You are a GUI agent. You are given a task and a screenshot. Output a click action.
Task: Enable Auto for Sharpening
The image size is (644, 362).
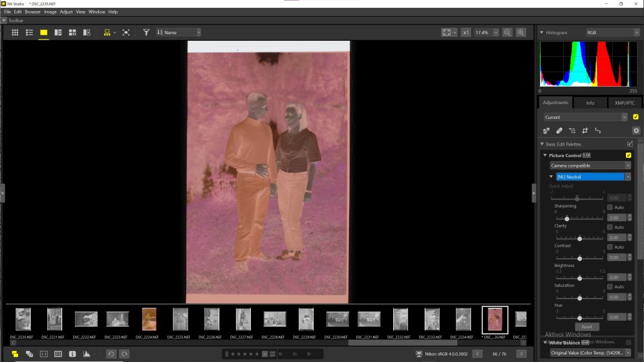click(x=610, y=207)
